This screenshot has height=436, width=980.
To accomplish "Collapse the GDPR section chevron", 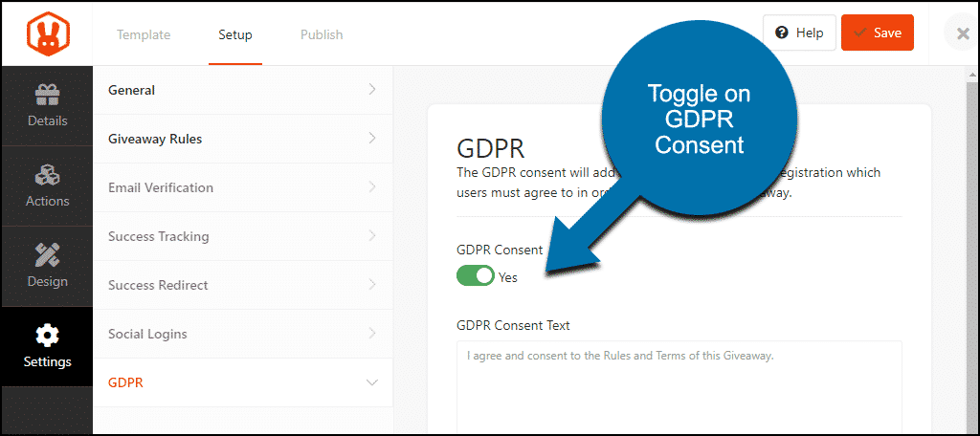I will pyautogui.click(x=372, y=382).
